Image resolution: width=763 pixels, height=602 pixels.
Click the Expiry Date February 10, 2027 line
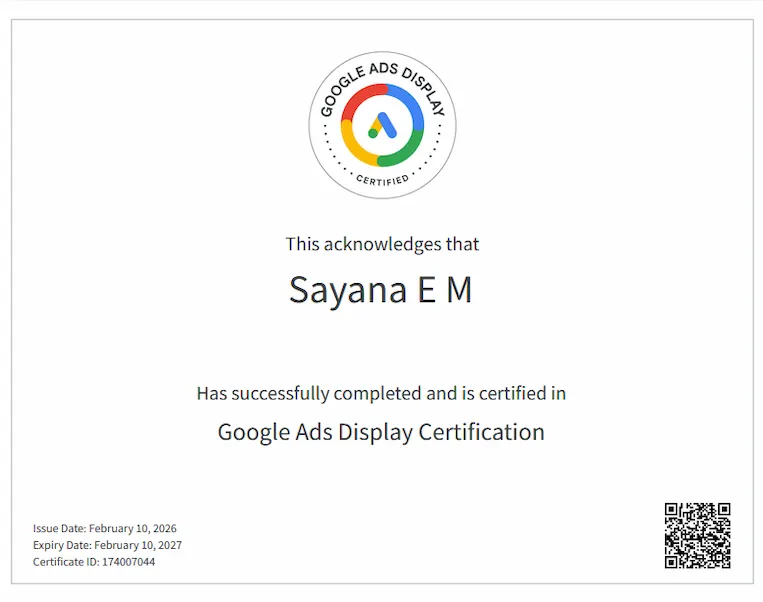pos(107,545)
